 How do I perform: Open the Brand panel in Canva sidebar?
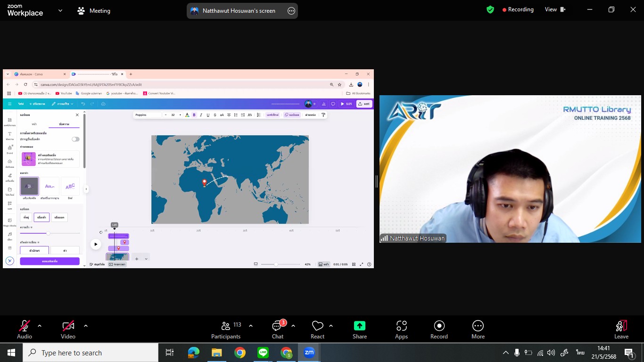pyautogui.click(x=9, y=150)
